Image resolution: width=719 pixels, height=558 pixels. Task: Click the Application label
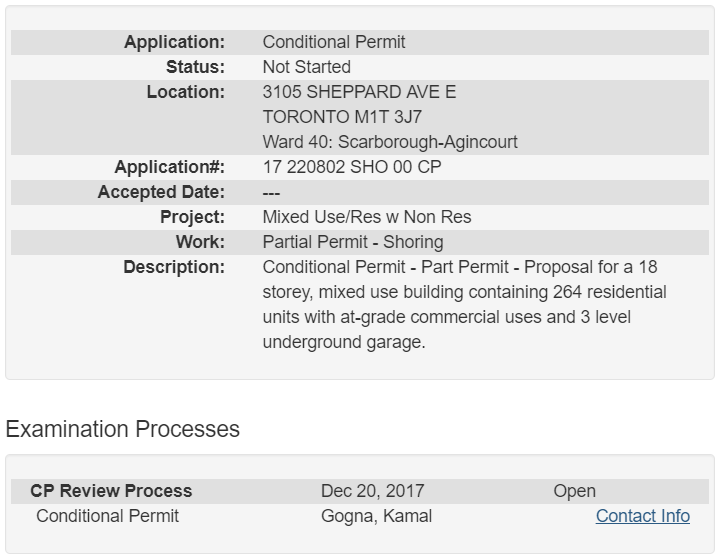pyautogui.click(x=174, y=42)
